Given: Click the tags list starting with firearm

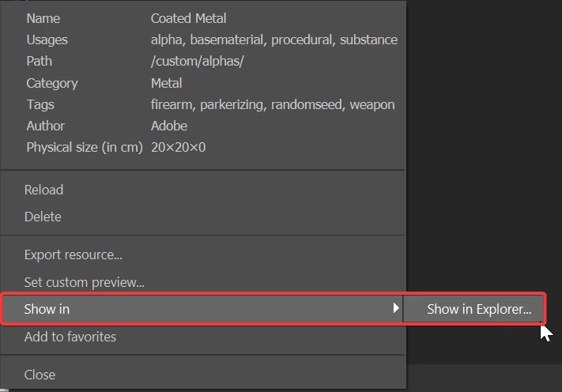Looking at the screenshot, I should click(x=272, y=104).
